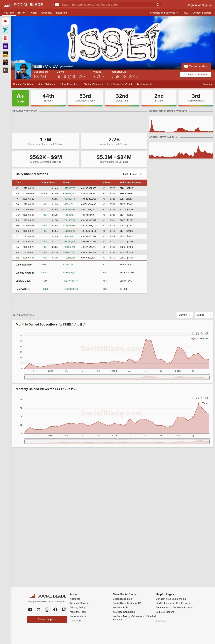215x644 pixels.
Task: Click the Social Blade logo in header
Action: pos(23,5)
